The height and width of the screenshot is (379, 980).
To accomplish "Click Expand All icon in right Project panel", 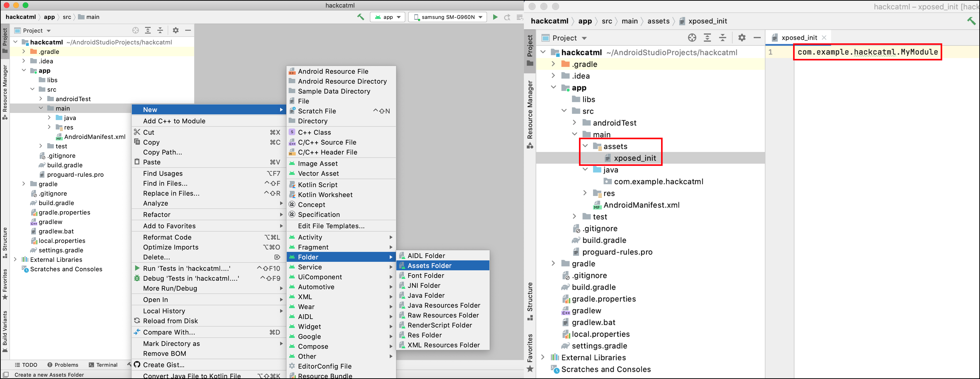I will [707, 38].
